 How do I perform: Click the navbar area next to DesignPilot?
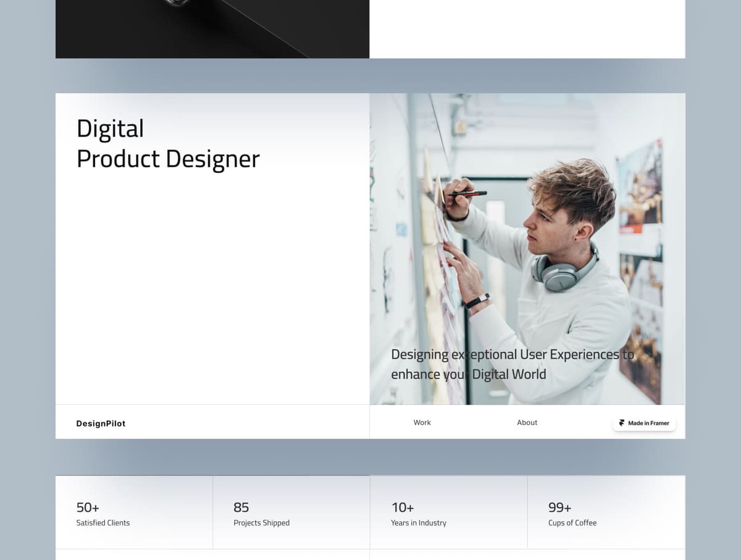click(247, 423)
